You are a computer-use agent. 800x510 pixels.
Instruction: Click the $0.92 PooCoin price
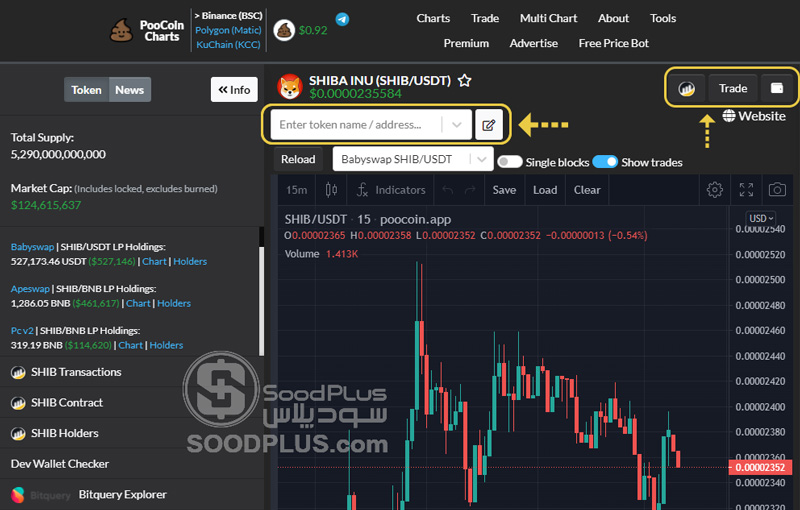click(313, 31)
